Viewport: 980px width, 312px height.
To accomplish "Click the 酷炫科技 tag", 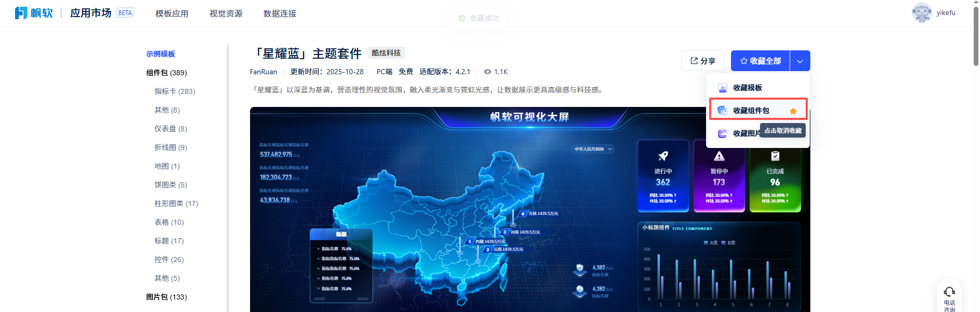I will [x=386, y=53].
